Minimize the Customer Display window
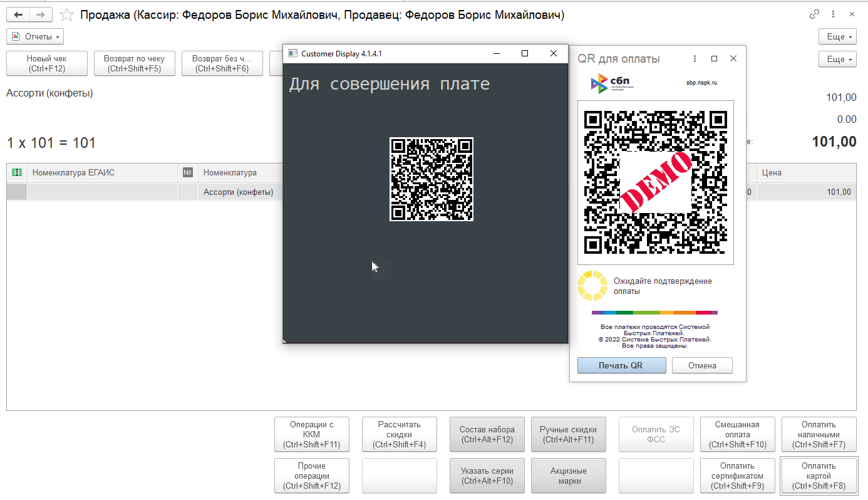 [x=496, y=53]
